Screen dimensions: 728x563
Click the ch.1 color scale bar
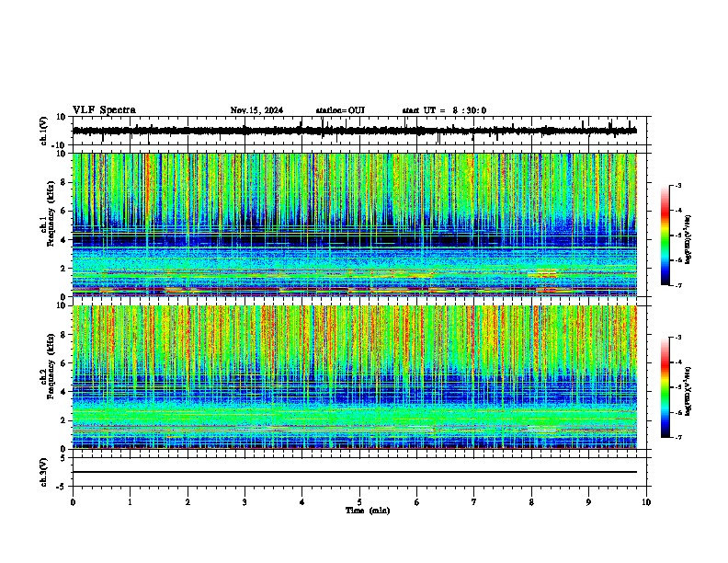point(665,236)
